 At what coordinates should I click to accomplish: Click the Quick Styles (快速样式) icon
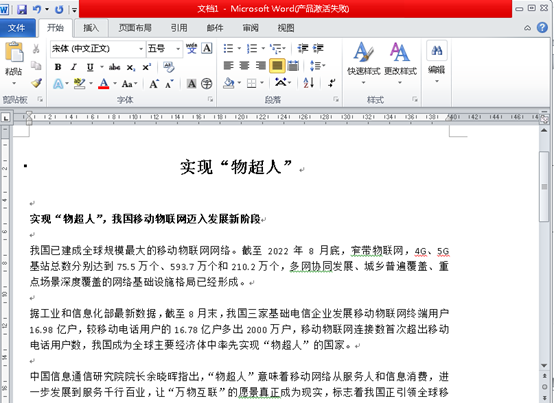pyautogui.click(x=364, y=63)
